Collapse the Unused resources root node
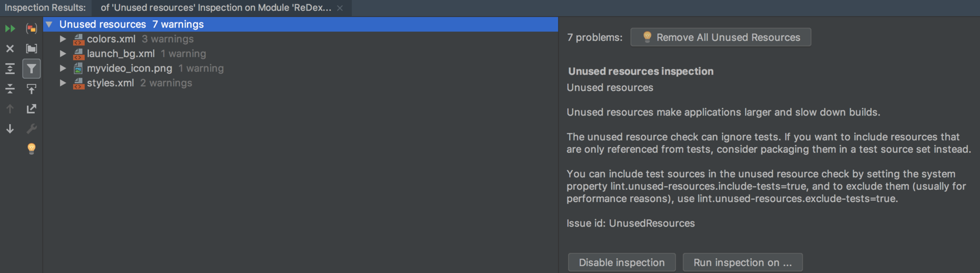980x273 pixels. click(x=50, y=24)
